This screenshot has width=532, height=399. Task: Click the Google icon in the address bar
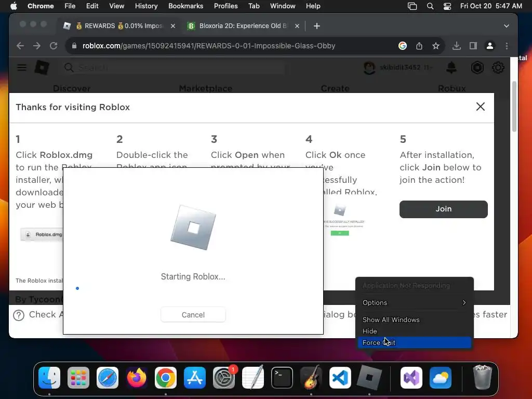click(403, 46)
